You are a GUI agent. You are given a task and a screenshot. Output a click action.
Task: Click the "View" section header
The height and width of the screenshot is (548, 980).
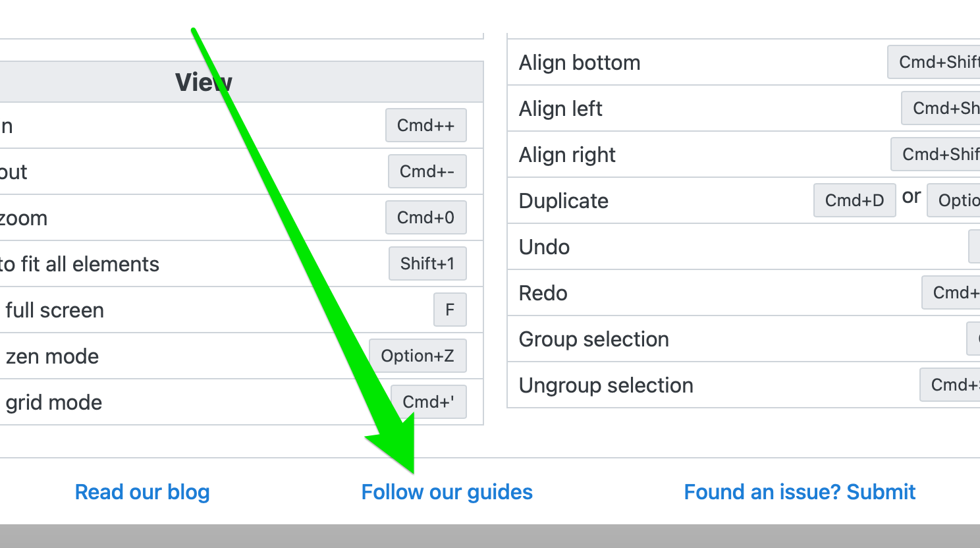(204, 82)
